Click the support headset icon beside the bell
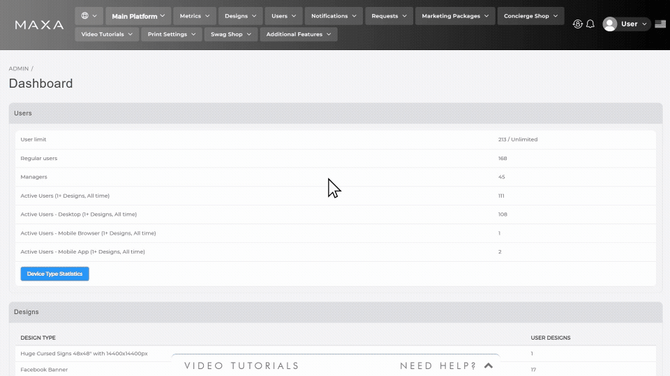 (x=578, y=24)
